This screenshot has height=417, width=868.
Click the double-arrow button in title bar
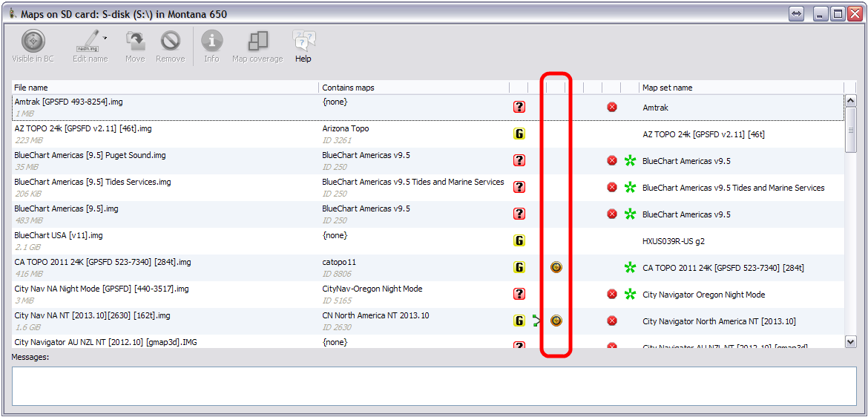click(797, 14)
